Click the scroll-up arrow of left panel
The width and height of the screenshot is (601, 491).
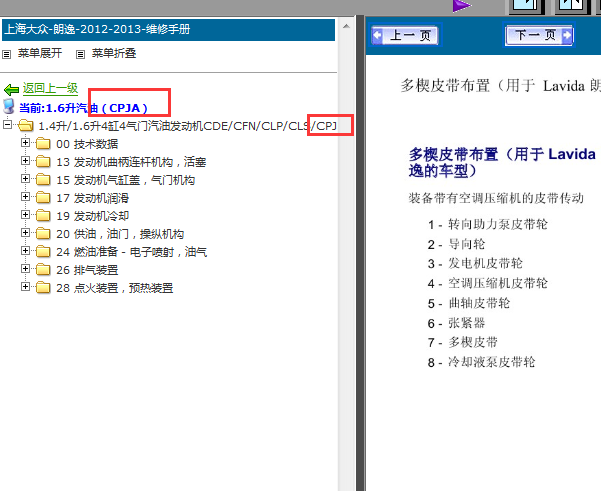pyautogui.click(x=346, y=26)
